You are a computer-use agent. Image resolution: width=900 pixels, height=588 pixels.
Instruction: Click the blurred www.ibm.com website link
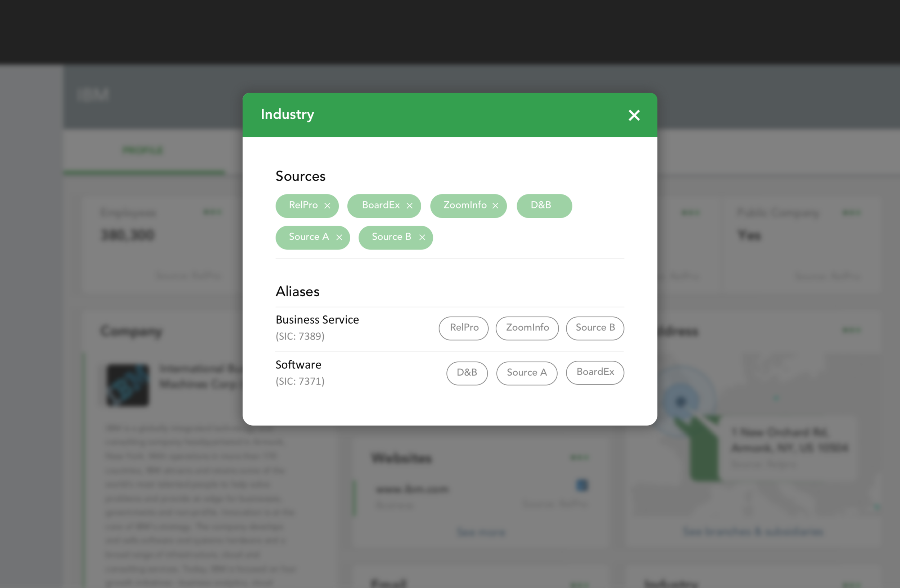pyautogui.click(x=413, y=489)
